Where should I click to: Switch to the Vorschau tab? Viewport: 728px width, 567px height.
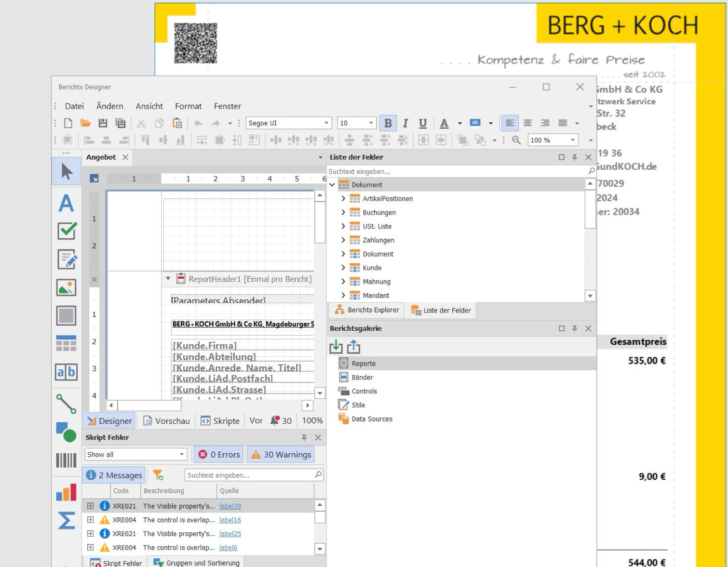tap(166, 420)
